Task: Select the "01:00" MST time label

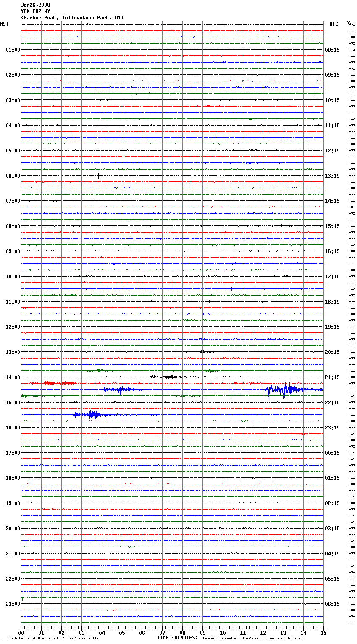Action: 13,50
